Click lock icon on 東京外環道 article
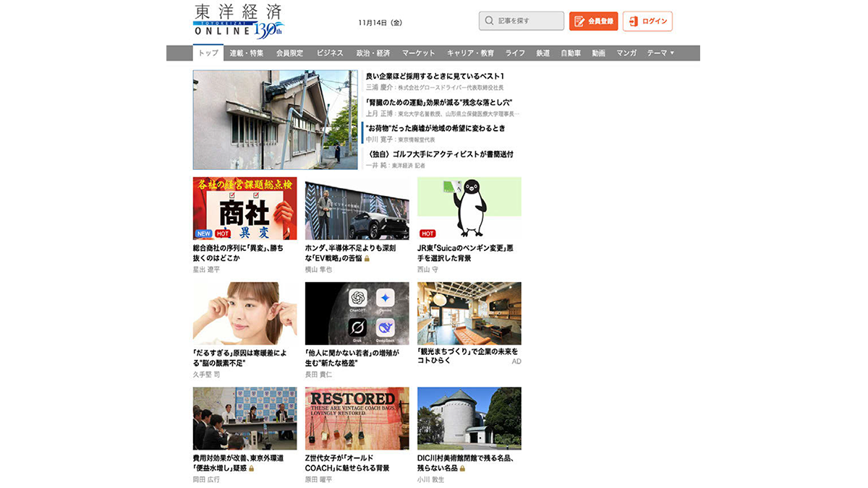Viewport: 868px width, 488px height. click(x=251, y=468)
